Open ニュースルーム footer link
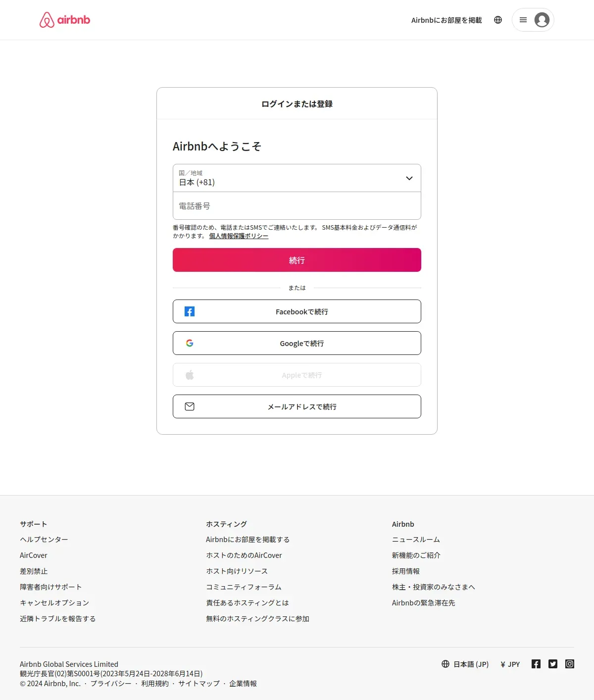 click(x=416, y=540)
